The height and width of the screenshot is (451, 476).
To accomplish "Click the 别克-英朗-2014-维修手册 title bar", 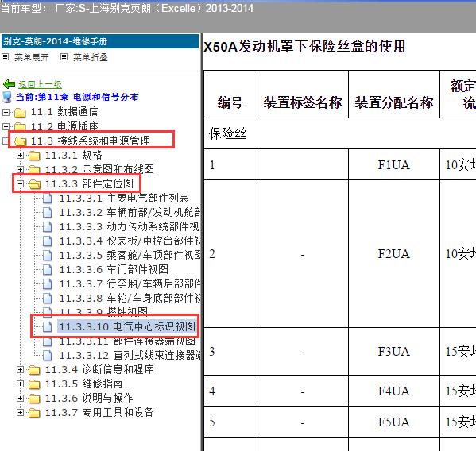I will [100, 41].
